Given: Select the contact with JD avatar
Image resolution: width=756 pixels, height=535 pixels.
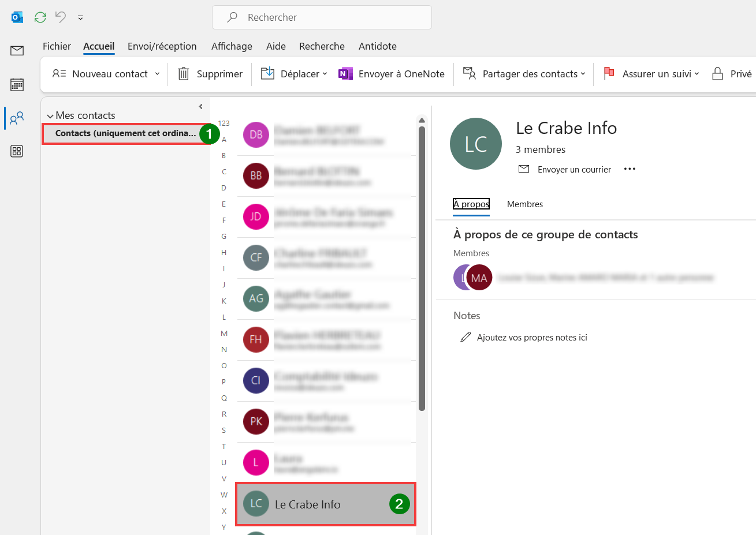Looking at the screenshot, I should 326,217.
